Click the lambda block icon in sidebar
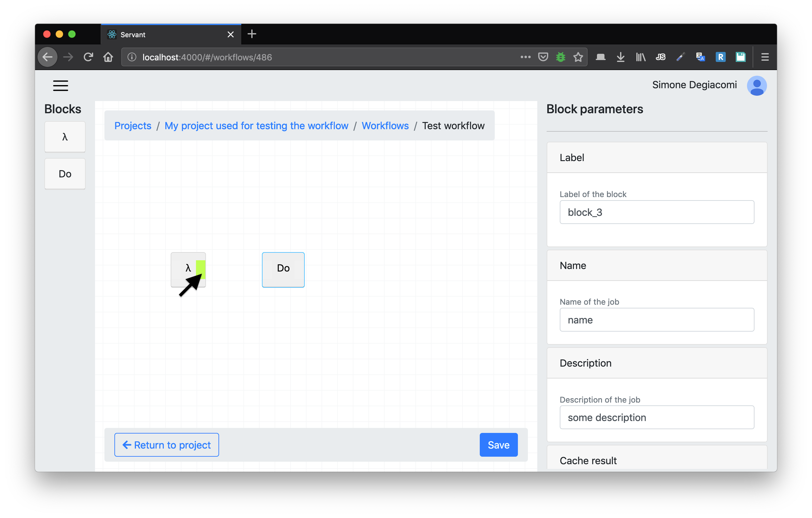 click(x=66, y=137)
